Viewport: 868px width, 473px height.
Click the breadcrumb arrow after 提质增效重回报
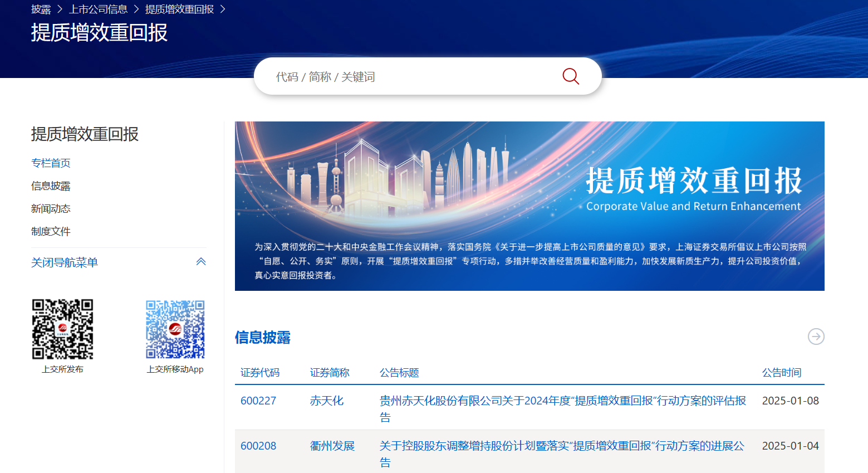[x=222, y=9]
